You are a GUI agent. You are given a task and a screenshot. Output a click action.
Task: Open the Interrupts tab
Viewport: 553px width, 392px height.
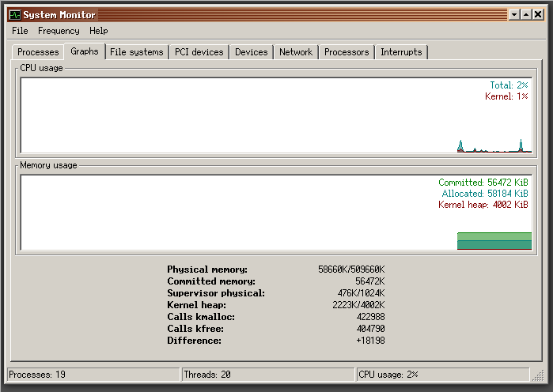click(x=401, y=52)
